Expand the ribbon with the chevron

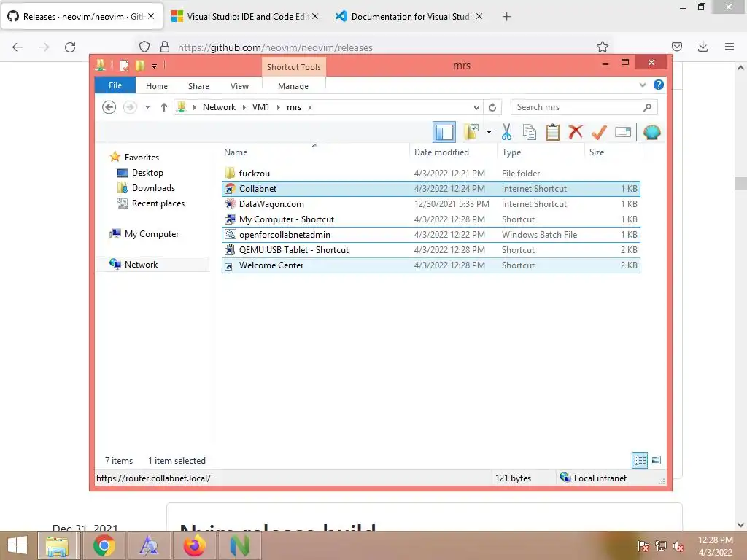click(642, 85)
